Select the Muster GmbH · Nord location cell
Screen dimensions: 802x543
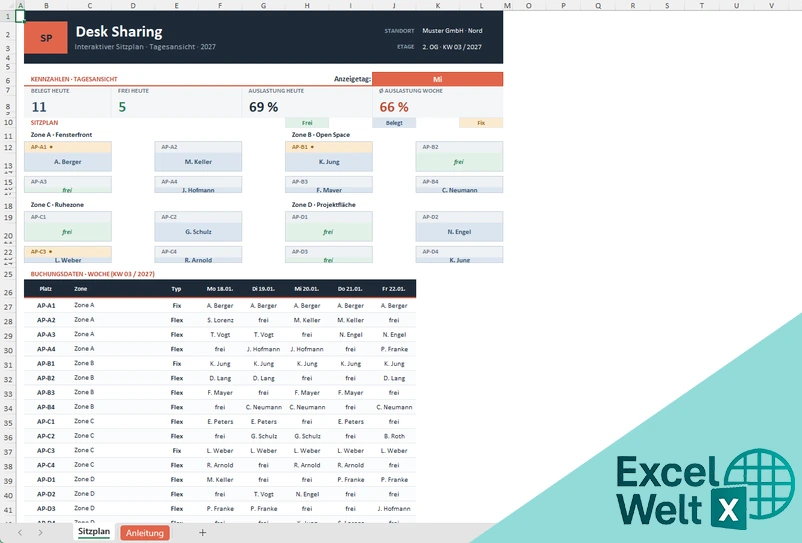click(x=452, y=31)
